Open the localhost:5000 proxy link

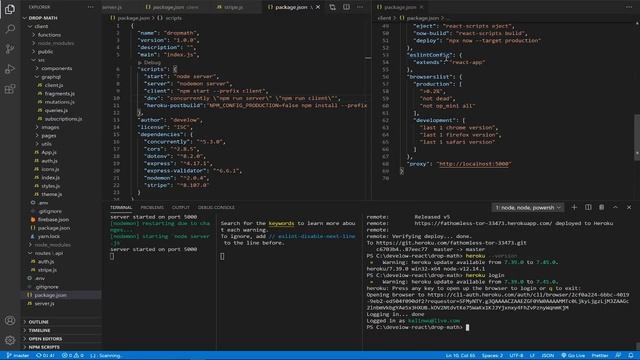click(x=474, y=164)
